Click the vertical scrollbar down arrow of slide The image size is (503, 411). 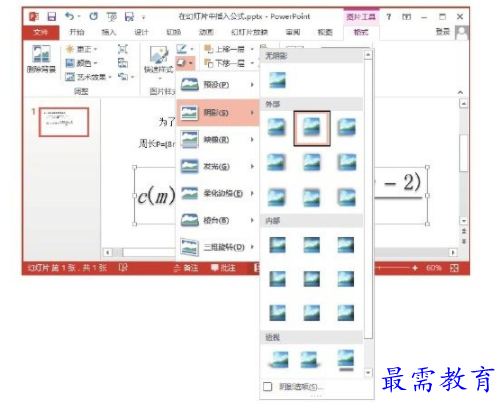(x=464, y=221)
